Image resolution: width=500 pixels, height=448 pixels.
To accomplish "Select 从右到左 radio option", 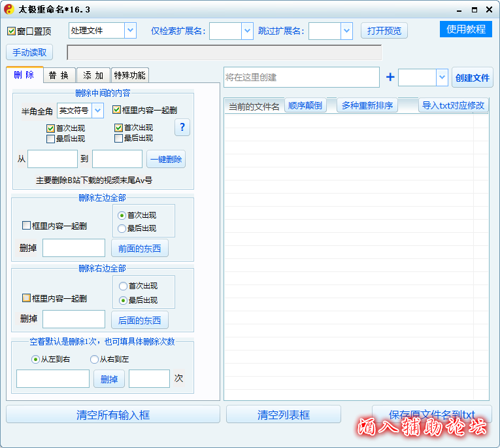I will coord(94,359).
